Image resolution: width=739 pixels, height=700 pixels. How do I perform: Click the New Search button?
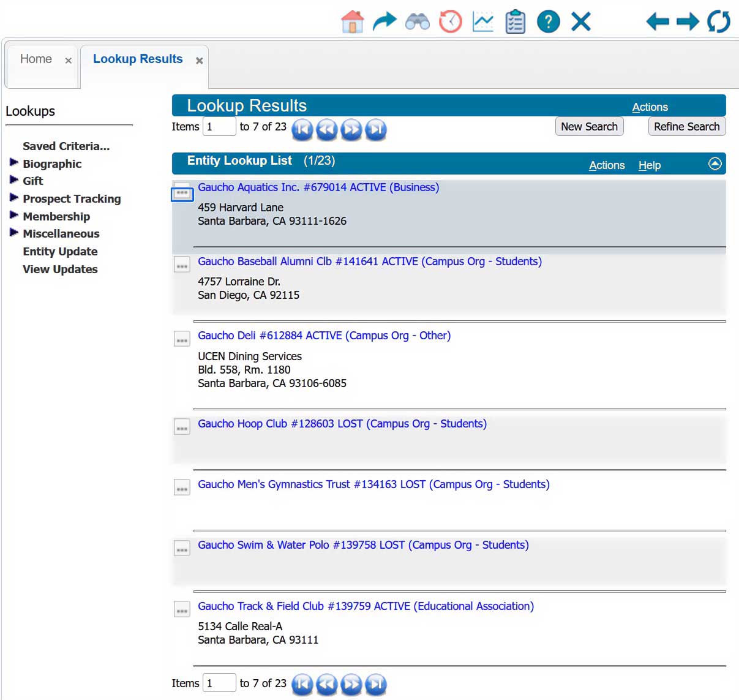tap(589, 127)
